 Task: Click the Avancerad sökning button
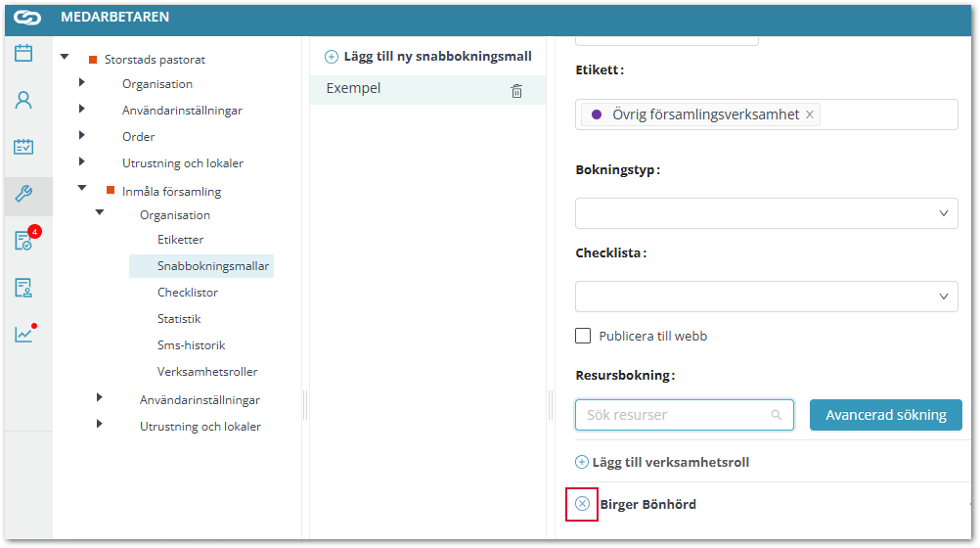[885, 415]
